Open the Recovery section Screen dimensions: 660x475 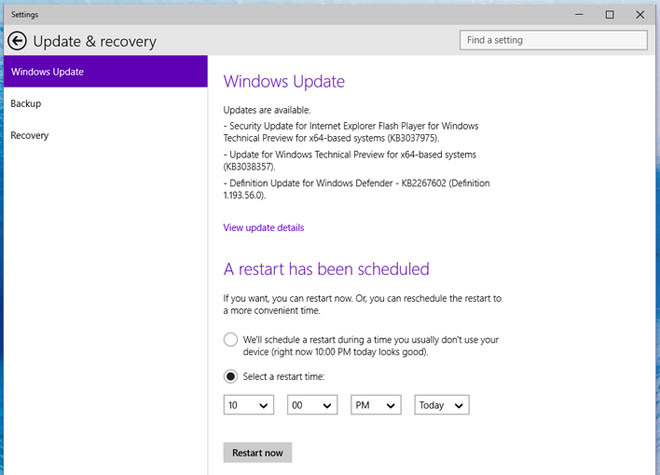tap(106, 135)
